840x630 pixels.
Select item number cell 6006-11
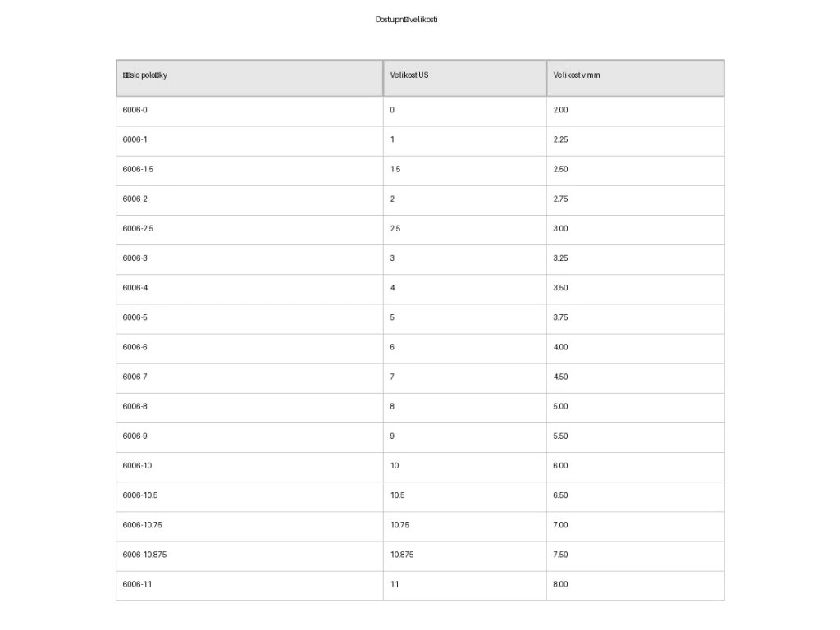[x=137, y=585]
